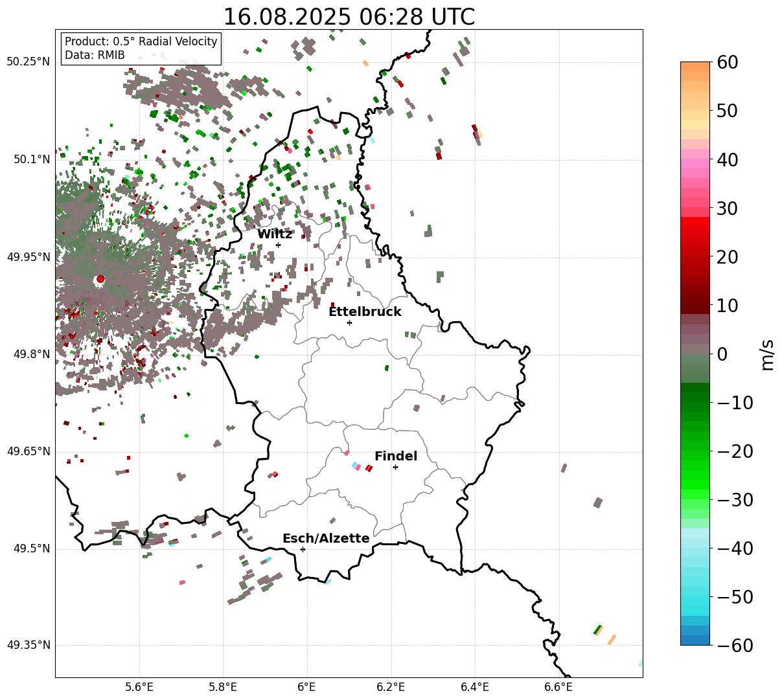Click the 5.6°E longitude tick label
The image size is (782, 700).
coord(139,688)
